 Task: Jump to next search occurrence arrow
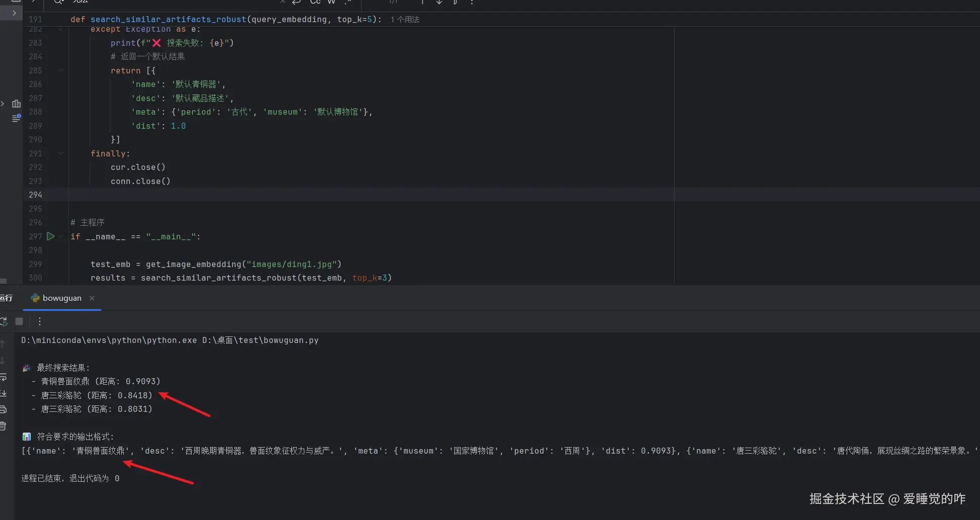tap(439, 2)
